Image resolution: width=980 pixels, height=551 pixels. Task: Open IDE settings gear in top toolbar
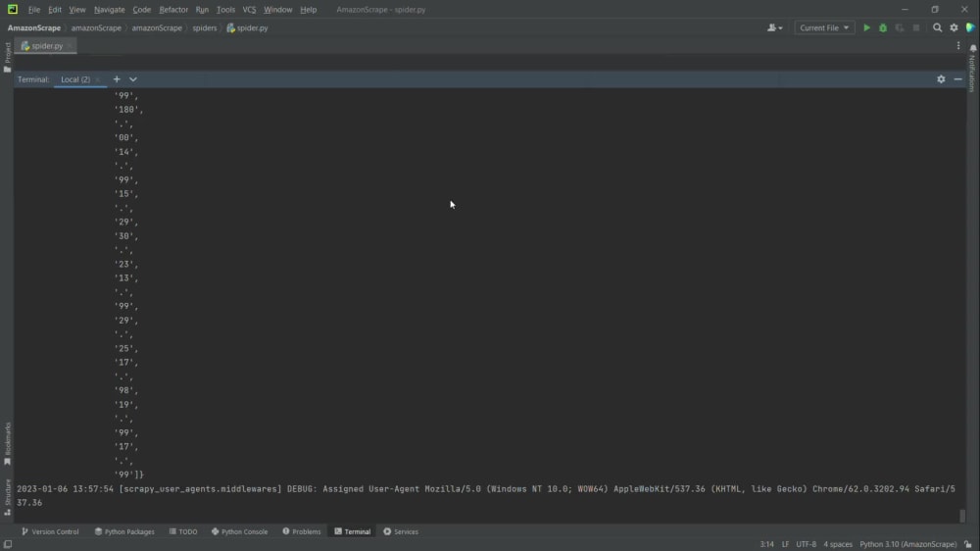pos(954,27)
